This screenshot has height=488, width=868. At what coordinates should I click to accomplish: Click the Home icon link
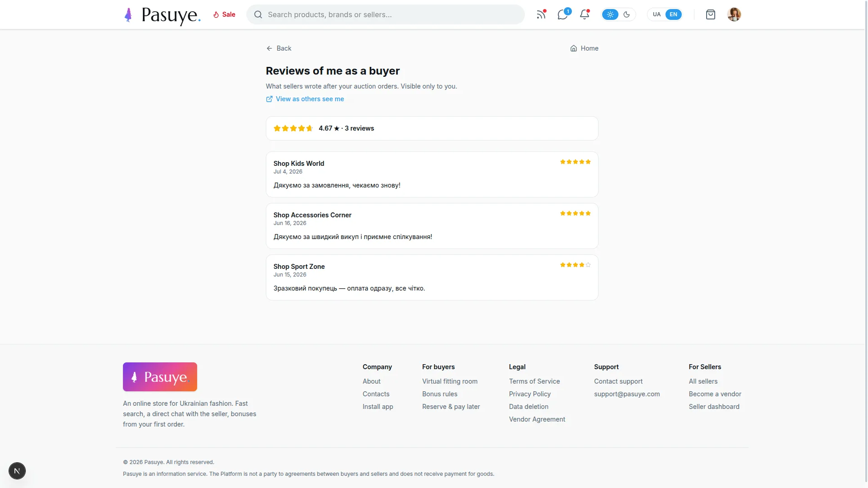pos(584,48)
